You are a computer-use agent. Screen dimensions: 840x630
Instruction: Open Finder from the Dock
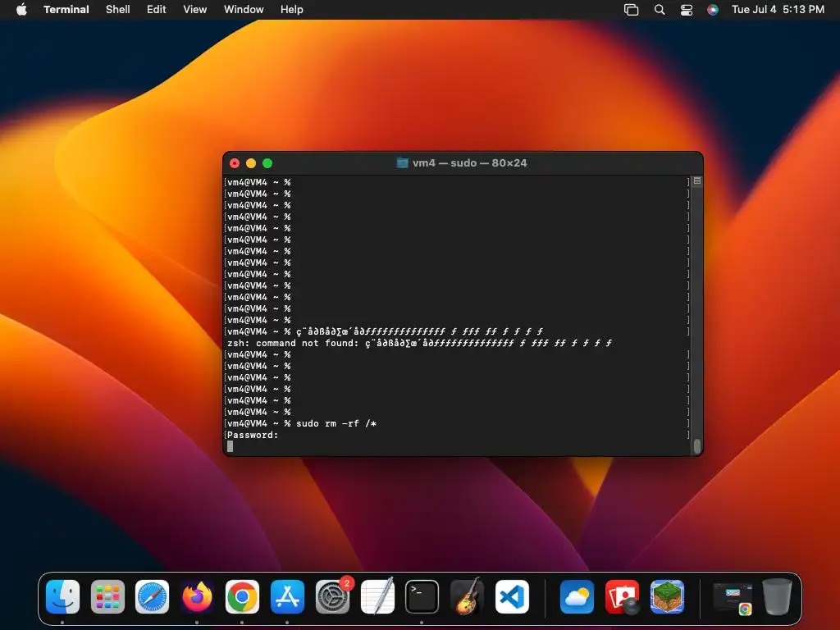[x=62, y=596]
